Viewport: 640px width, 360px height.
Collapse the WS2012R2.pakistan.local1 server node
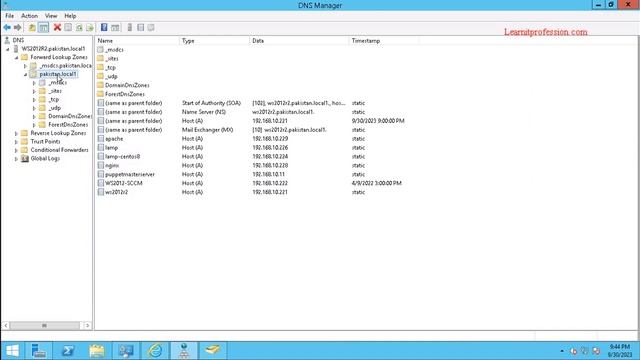[7, 49]
